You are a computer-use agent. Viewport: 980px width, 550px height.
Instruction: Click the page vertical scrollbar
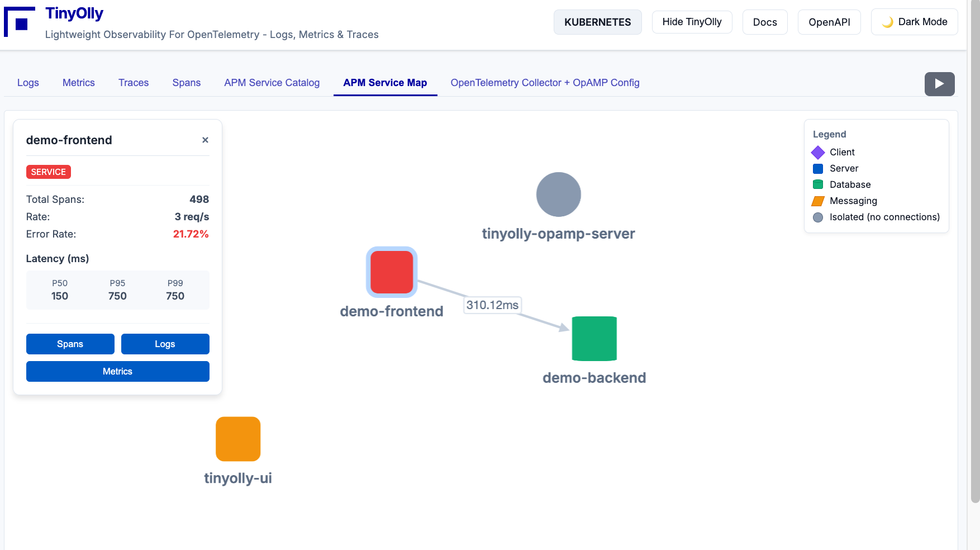click(975, 252)
